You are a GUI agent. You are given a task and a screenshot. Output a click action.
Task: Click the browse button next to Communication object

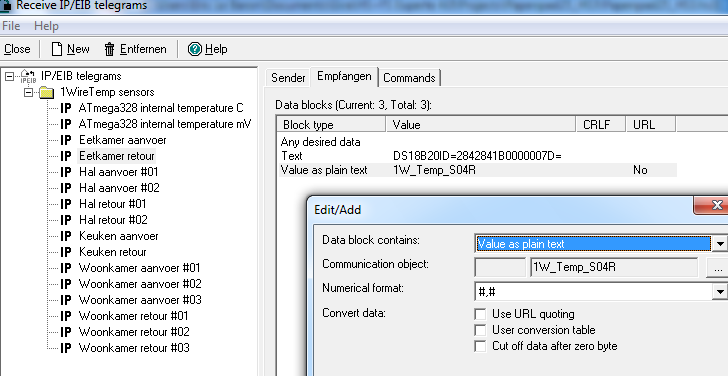click(x=718, y=268)
